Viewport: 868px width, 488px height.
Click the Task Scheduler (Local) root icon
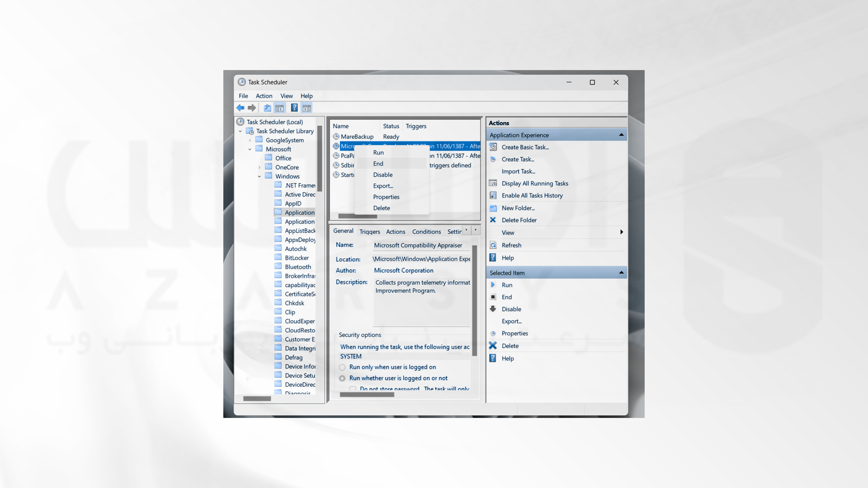tap(241, 122)
